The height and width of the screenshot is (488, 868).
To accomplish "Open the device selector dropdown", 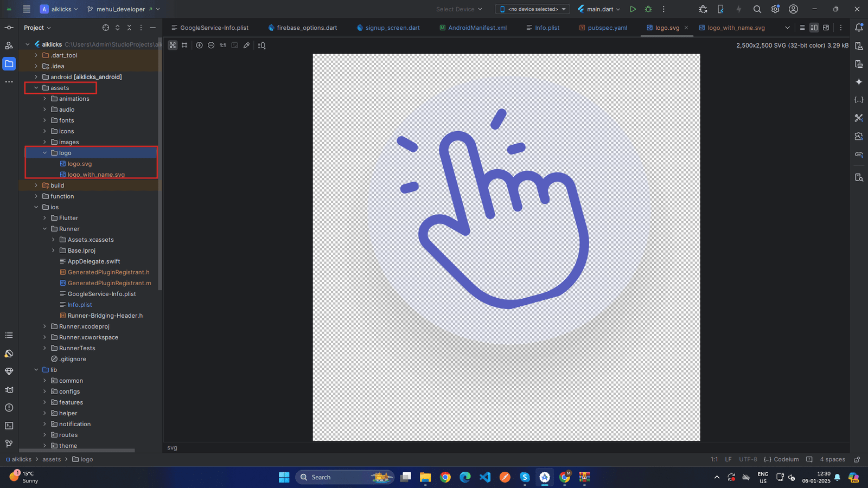I will coord(532,9).
